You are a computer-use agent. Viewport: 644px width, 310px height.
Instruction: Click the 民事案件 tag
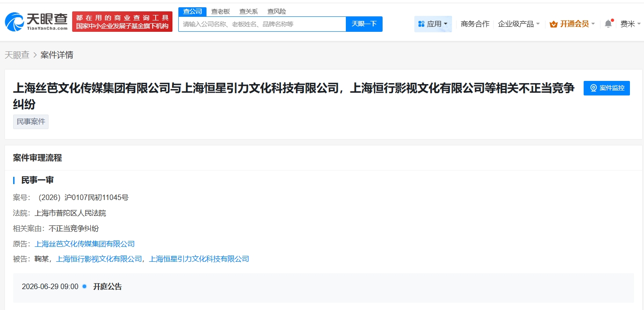pos(31,122)
